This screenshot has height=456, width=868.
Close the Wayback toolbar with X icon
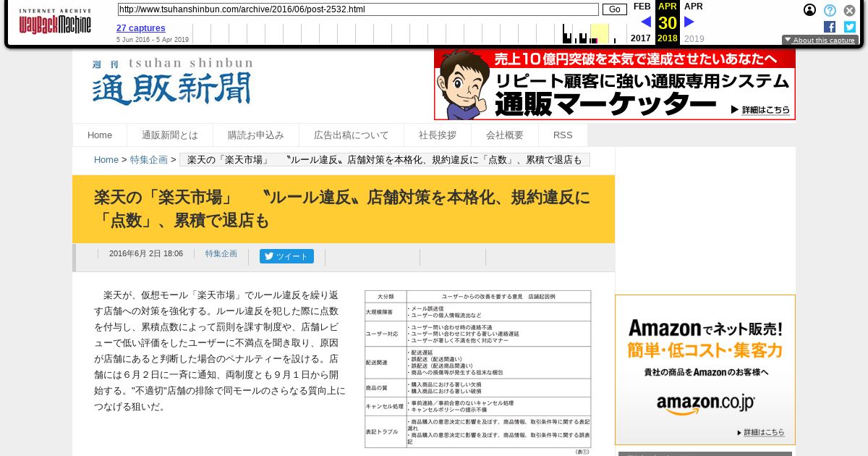pyautogui.click(x=849, y=10)
